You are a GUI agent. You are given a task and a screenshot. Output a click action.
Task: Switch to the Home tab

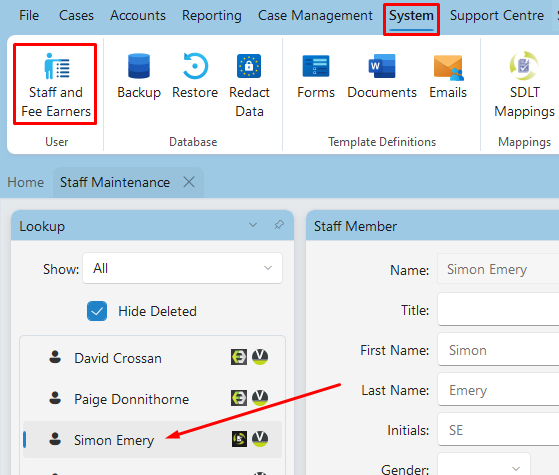[x=26, y=182]
